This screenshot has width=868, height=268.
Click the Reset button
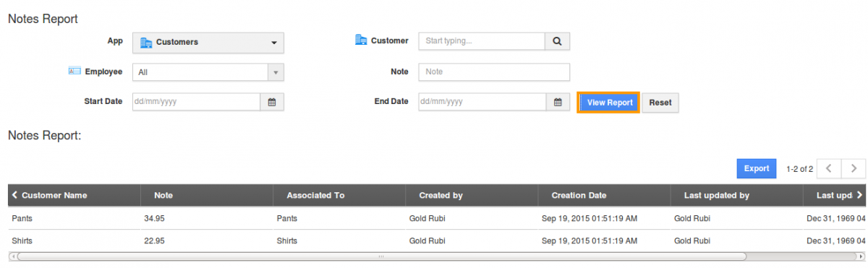[x=660, y=103]
